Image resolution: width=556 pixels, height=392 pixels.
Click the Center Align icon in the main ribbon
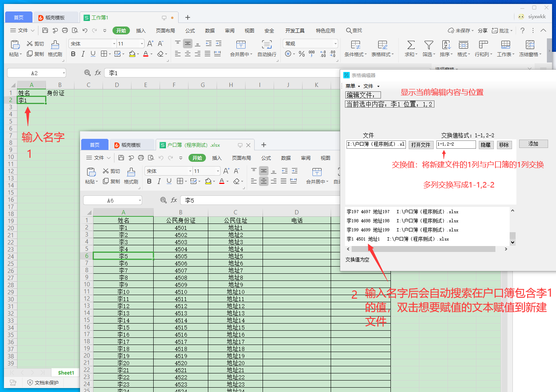[188, 54]
